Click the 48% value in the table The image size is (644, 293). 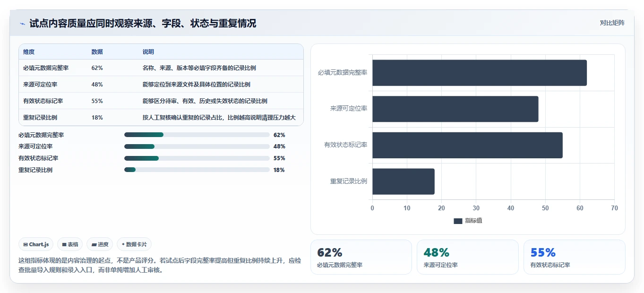coord(97,85)
